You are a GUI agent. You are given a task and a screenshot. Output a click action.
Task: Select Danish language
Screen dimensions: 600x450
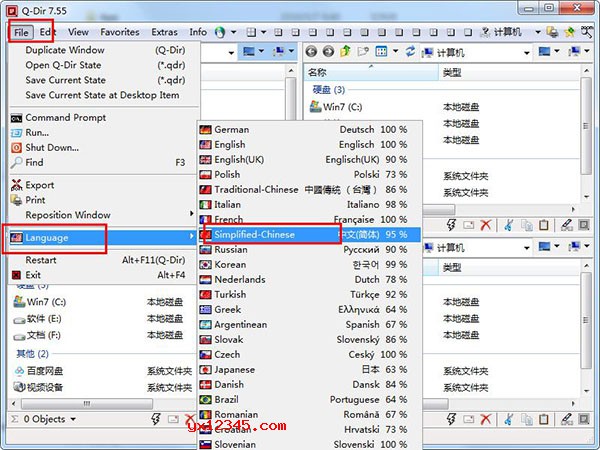click(x=309, y=385)
